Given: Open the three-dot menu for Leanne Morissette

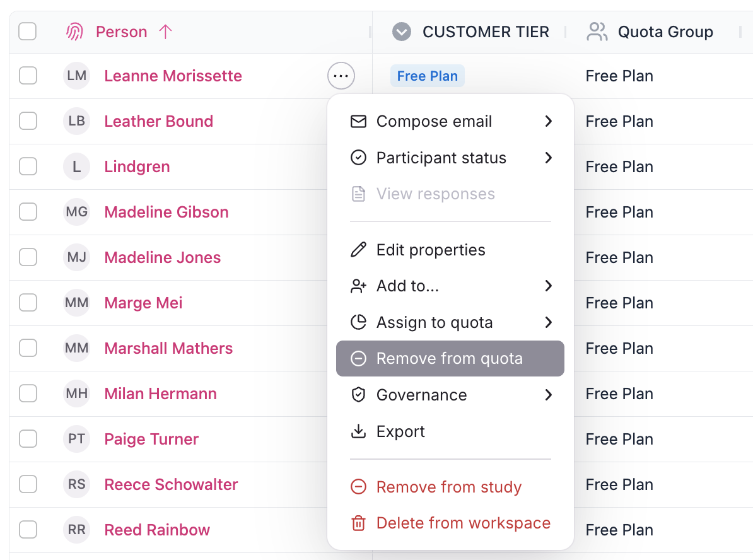Looking at the screenshot, I should 341,76.
